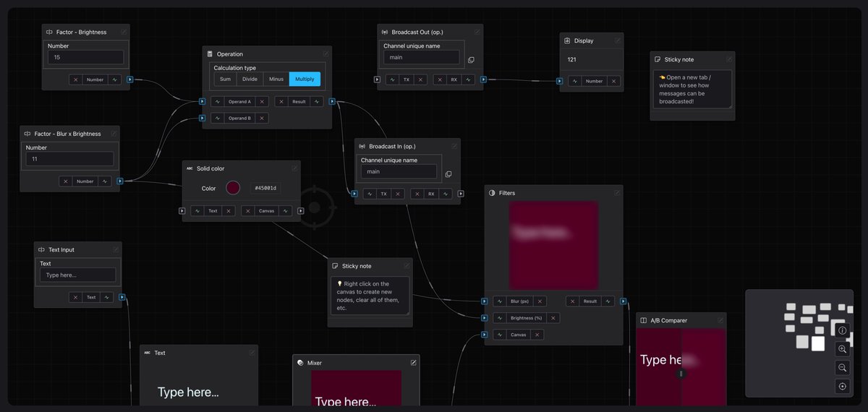
Task: Click the Blur (px) input label
Action: point(520,301)
